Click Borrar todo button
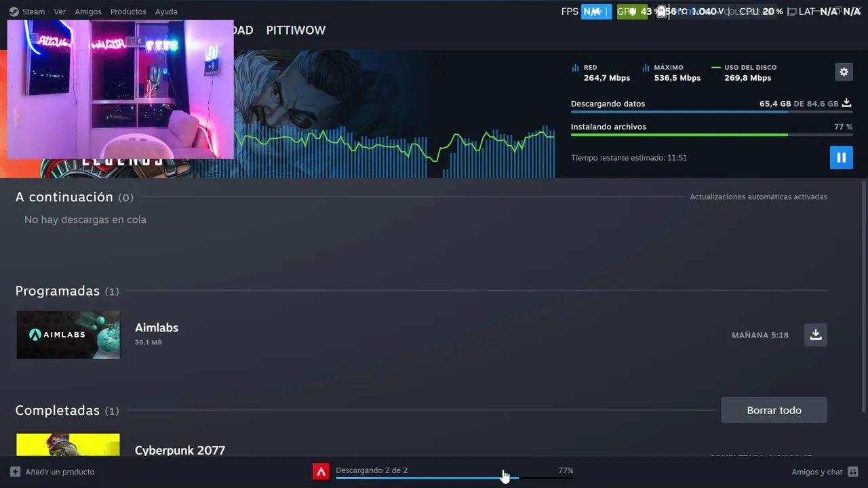868x488 pixels. pyautogui.click(x=774, y=410)
